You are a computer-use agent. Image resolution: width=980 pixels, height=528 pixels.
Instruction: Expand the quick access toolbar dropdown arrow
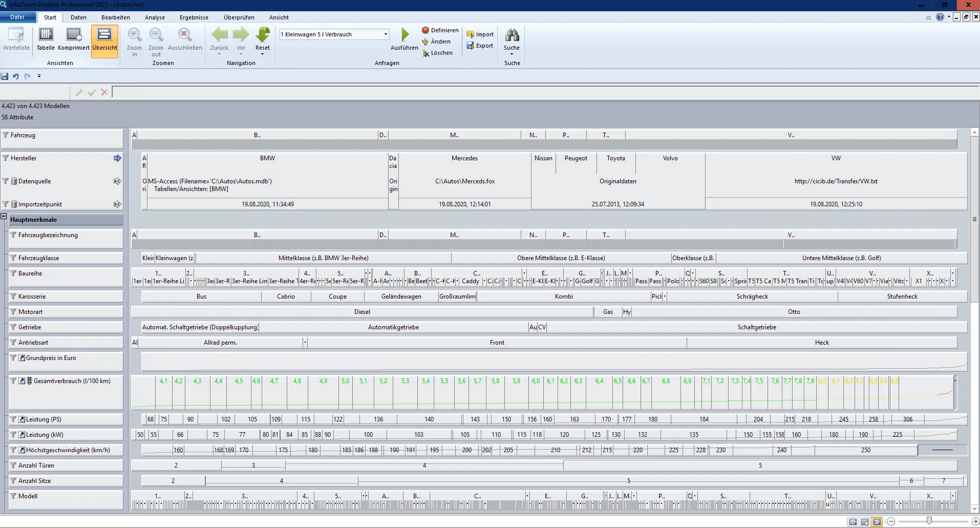39,76
